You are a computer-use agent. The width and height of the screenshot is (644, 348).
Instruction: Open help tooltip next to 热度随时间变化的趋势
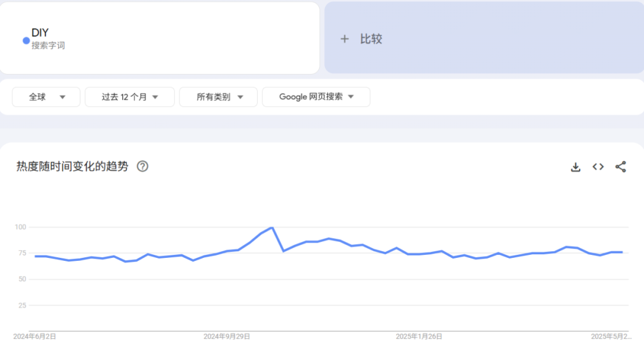click(x=143, y=166)
